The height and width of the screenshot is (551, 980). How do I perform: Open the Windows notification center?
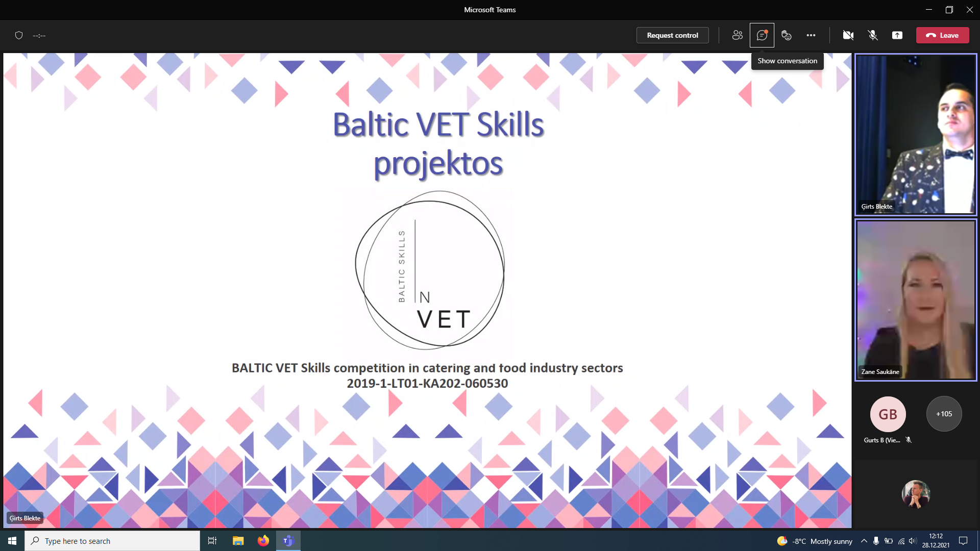(x=963, y=541)
